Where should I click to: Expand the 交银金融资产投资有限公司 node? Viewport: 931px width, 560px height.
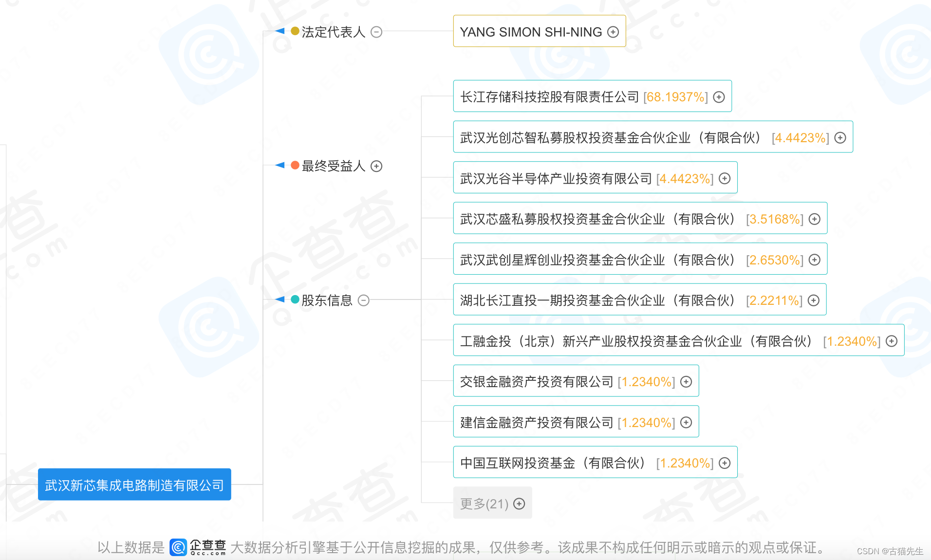point(686,381)
